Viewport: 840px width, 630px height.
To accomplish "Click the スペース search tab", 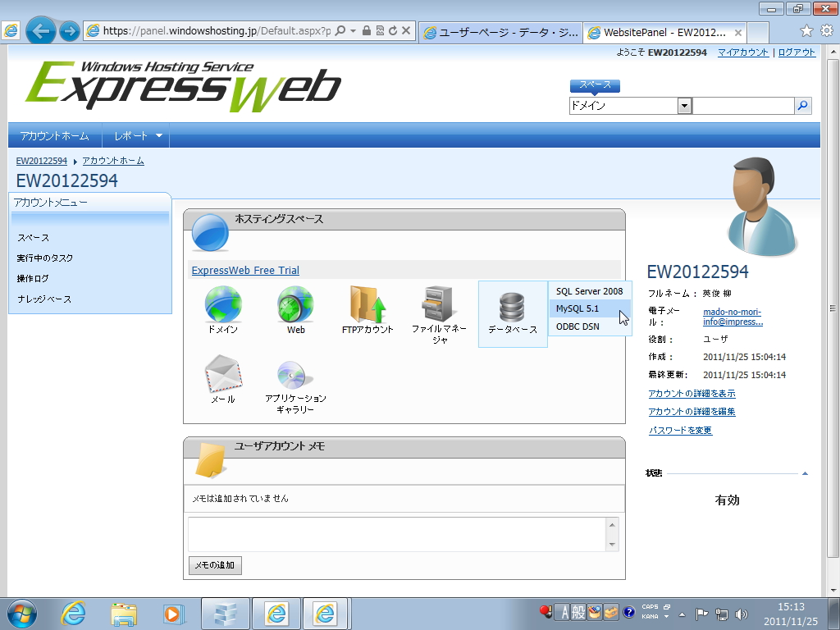I will coord(595,84).
